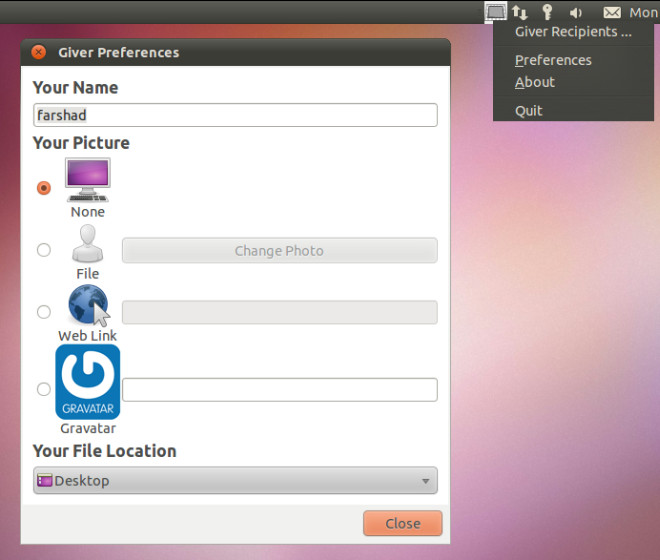This screenshot has width=660, height=560.
Task: Select the None picture radio button
Action: pos(44,188)
